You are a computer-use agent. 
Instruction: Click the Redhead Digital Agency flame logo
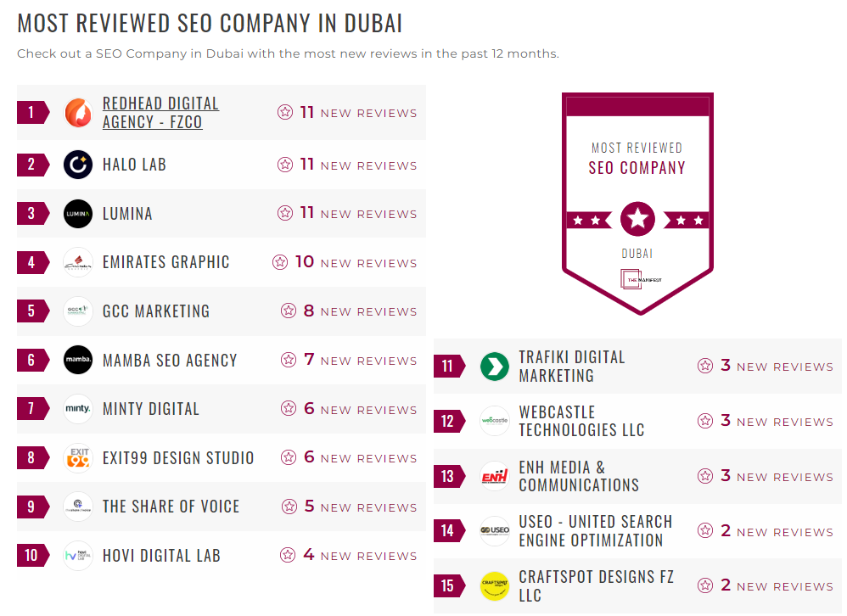pos(77,111)
